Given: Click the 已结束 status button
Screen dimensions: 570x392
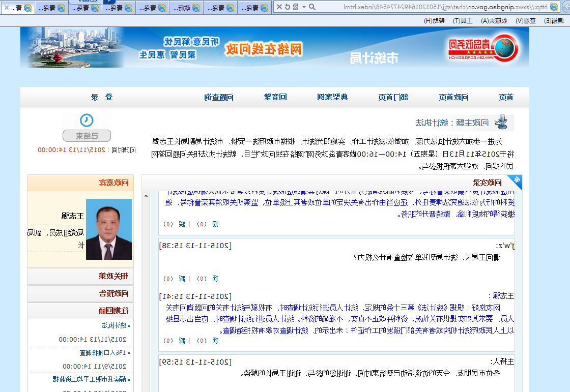Looking at the screenshot, I should click(87, 136).
